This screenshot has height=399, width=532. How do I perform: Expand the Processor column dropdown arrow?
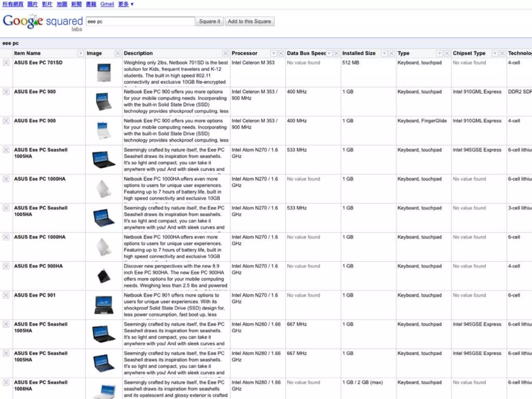click(274, 53)
